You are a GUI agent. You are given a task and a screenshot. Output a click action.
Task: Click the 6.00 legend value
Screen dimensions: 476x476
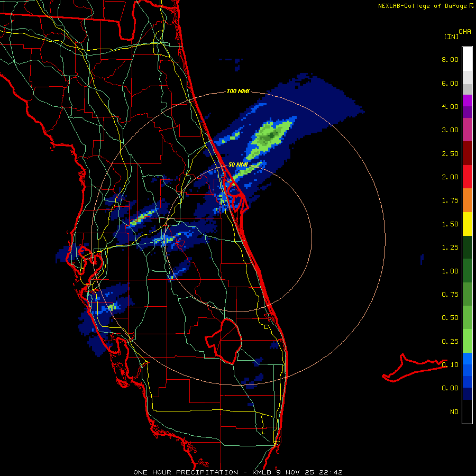click(x=450, y=83)
